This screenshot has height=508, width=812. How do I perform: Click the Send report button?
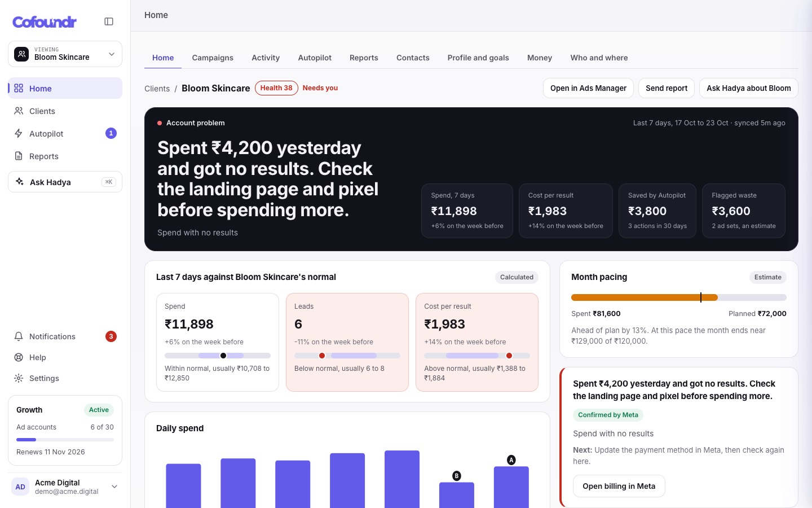(667, 88)
